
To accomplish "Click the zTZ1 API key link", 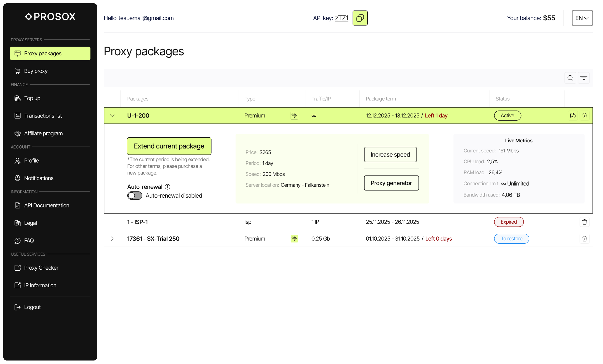I will pos(341,18).
